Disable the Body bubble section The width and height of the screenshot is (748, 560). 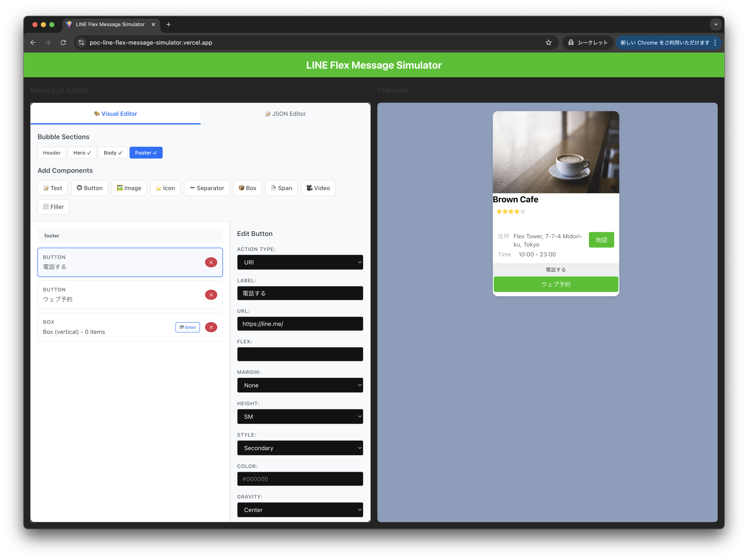point(113,152)
